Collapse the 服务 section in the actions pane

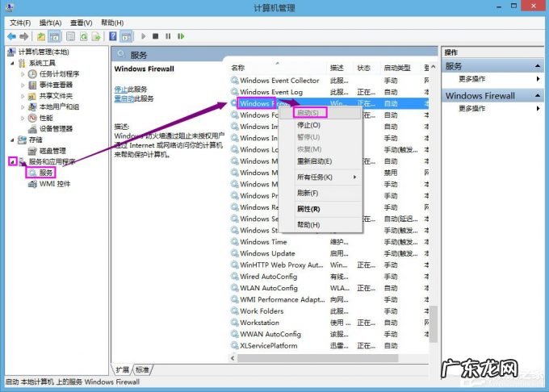coord(538,66)
